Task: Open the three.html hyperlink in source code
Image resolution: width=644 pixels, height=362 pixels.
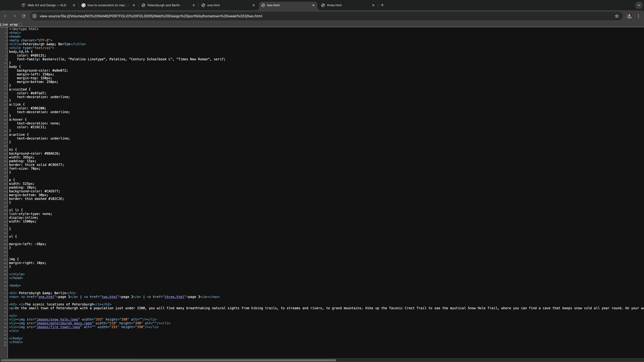Action: 174,297
